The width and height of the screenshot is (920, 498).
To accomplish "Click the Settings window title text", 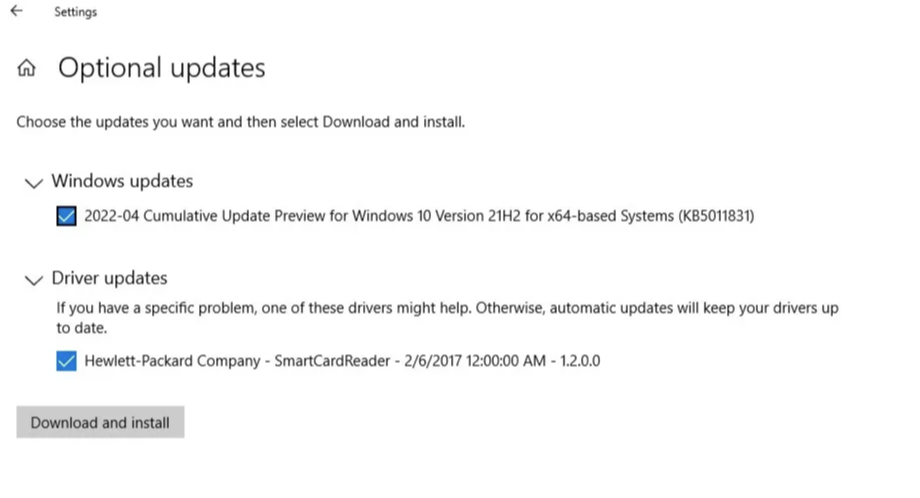I will pyautogui.click(x=76, y=12).
